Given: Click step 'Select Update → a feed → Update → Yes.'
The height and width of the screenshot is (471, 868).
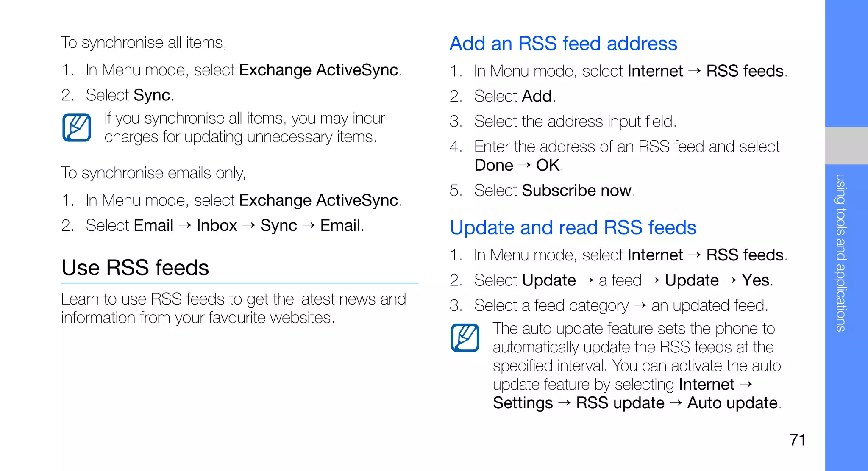Looking at the screenshot, I should coord(611,280).
